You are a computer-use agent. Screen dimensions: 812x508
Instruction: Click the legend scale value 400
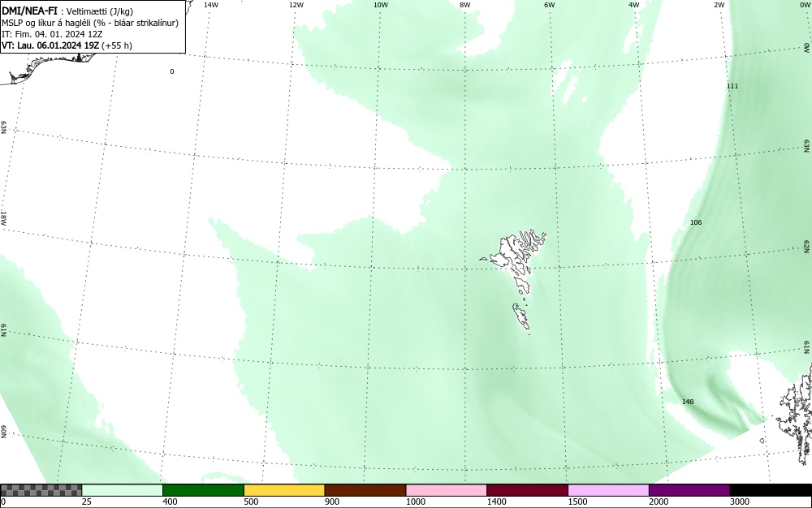coord(170,502)
